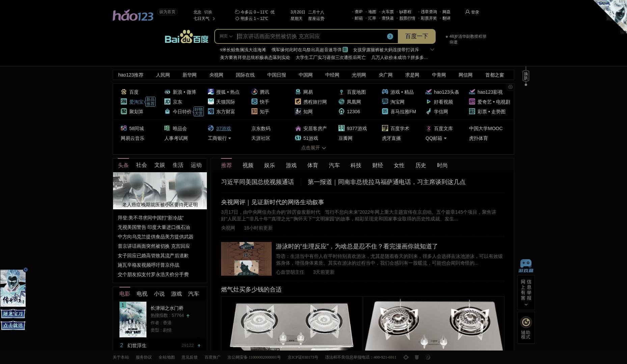This screenshot has width=627, height=364.
Task: Open 关于本站 footer link
Action: tap(121, 357)
